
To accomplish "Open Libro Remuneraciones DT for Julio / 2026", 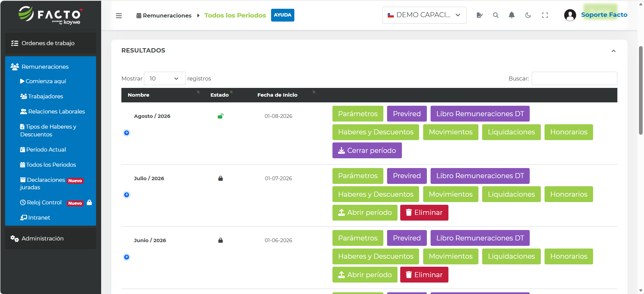I will [480, 176].
